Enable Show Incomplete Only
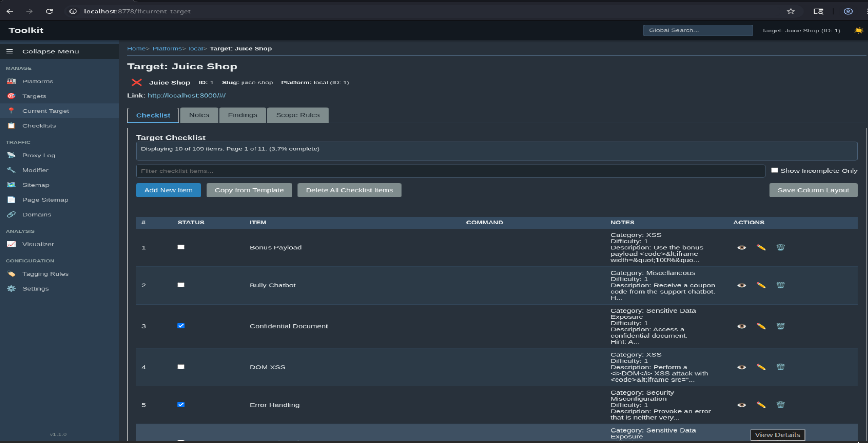The height and width of the screenshot is (443, 868). tap(775, 170)
